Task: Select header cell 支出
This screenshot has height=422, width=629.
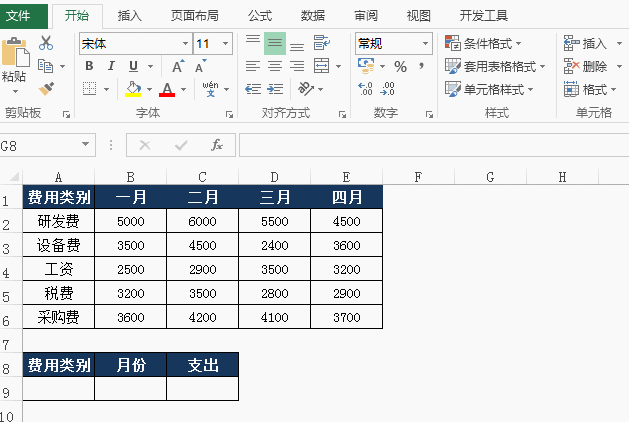Action: pyautogui.click(x=203, y=365)
